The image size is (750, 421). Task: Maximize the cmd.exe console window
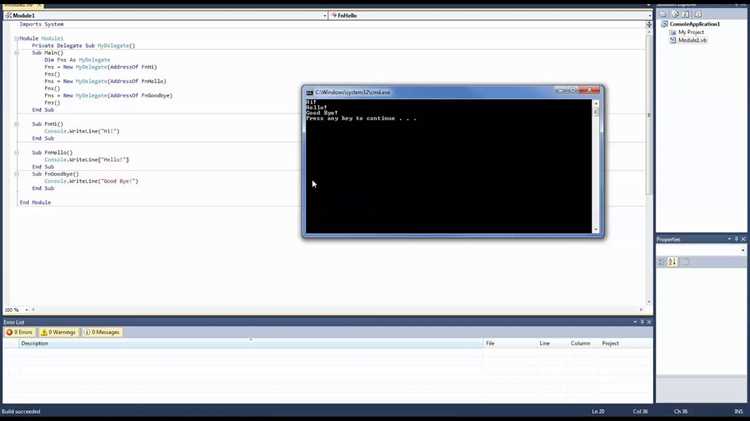click(572, 90)
